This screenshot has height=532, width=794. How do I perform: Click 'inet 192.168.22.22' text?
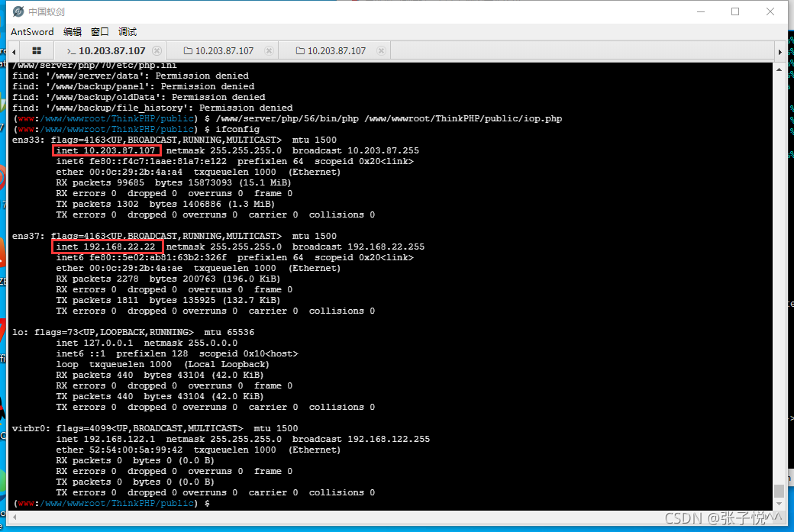pos(106,247)
